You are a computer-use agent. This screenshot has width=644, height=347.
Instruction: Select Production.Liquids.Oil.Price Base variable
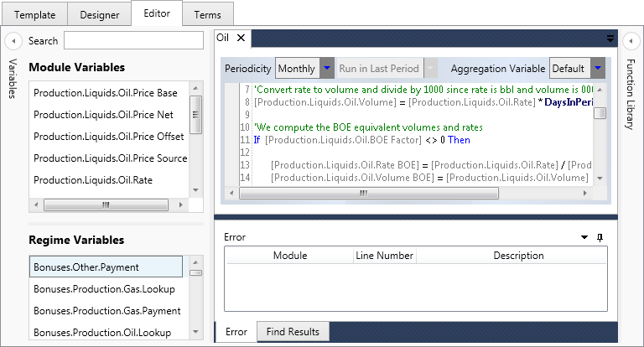[106, 93]
